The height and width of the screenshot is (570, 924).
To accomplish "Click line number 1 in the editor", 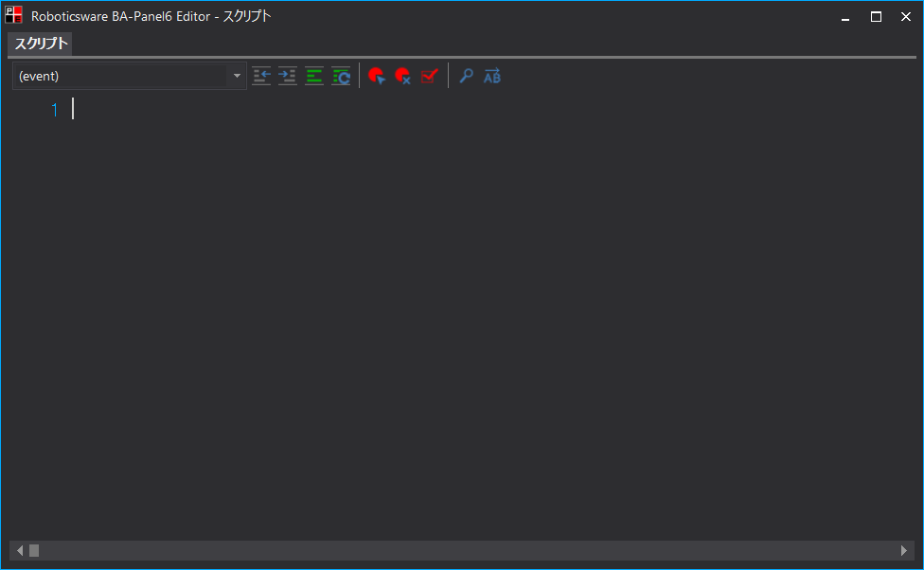I will [54, 109].
